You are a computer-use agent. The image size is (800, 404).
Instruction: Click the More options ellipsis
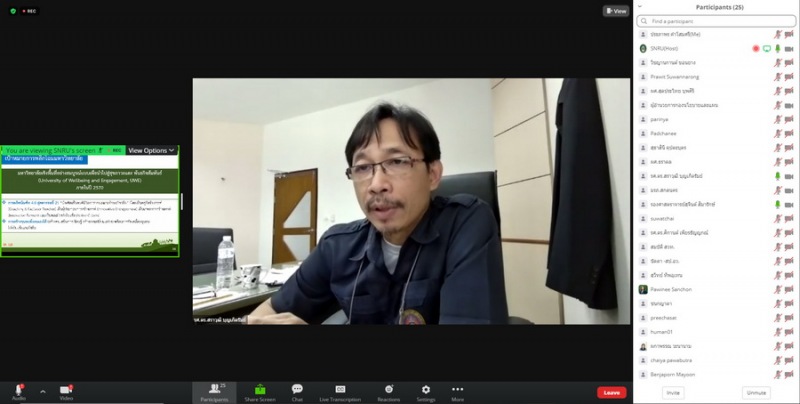[458, 390]
